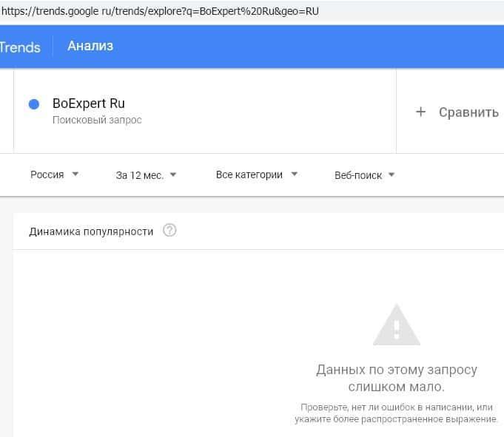Viewport: 504px width, 437px height.
Task: Click the blue dot next to BoExpert Ru
Action: [x=33, y=104]
